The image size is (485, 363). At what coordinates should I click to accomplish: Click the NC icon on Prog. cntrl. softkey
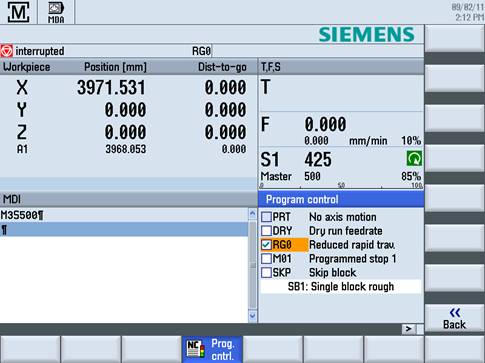[196, 349]
